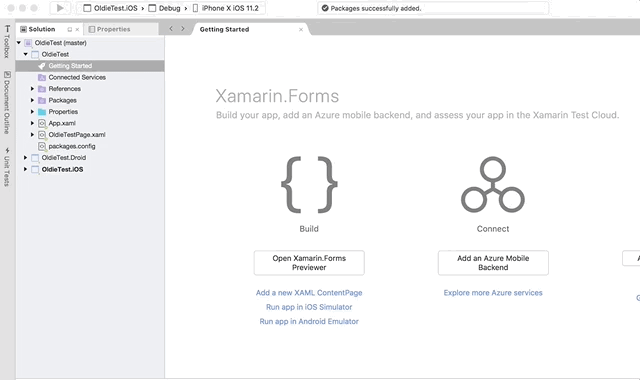The image size is (640, 380).
Task: Close the Getting Started tab
Action: coord(301,29)
